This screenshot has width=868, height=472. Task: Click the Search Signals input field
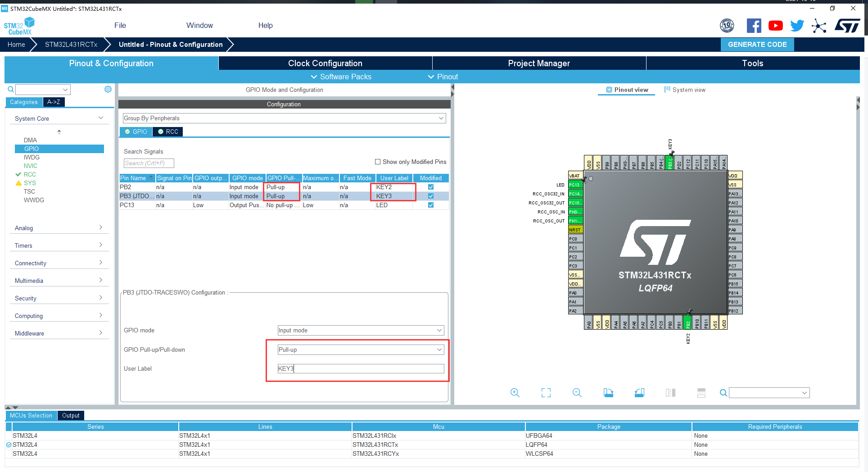pyautogui.click(x=149, y=163)
